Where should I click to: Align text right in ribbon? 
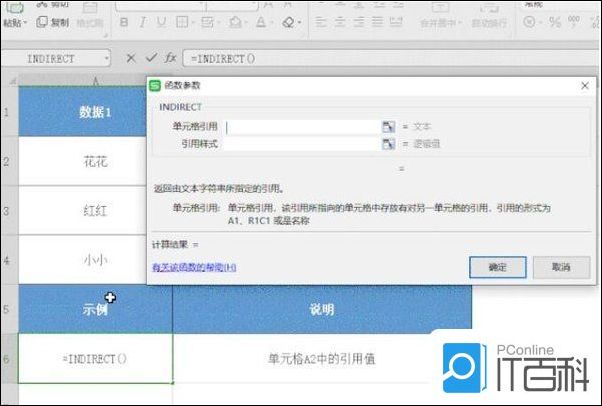pyautogui.click(x=359, y=22)
